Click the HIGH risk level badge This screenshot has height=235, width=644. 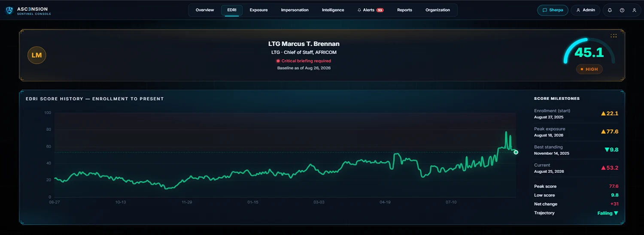[589, 69]
